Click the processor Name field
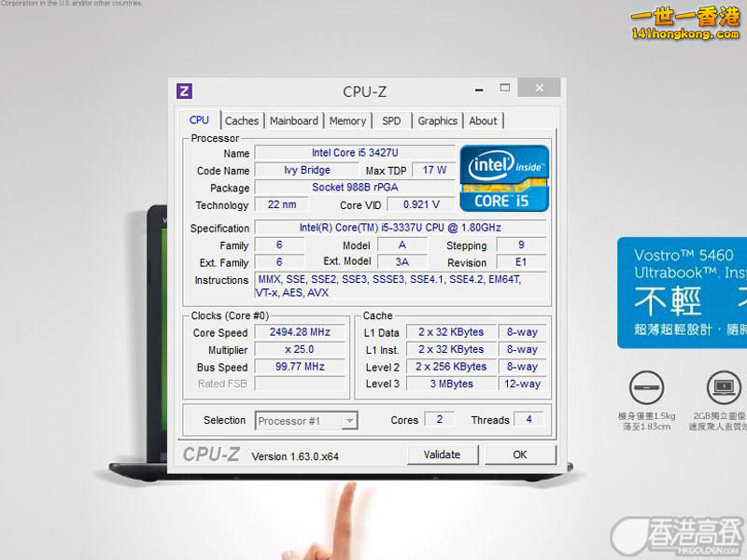The image size is (747, 560). tap(354, 153)
